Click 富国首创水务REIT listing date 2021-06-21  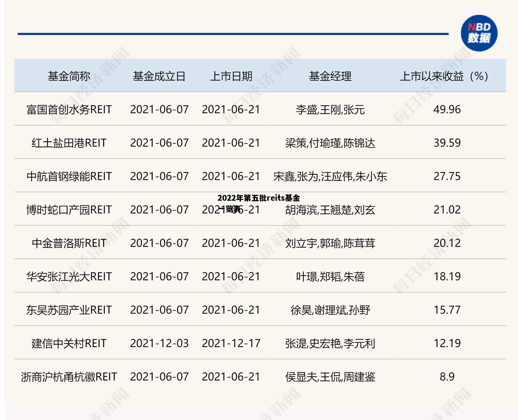(x=231, y=110)
